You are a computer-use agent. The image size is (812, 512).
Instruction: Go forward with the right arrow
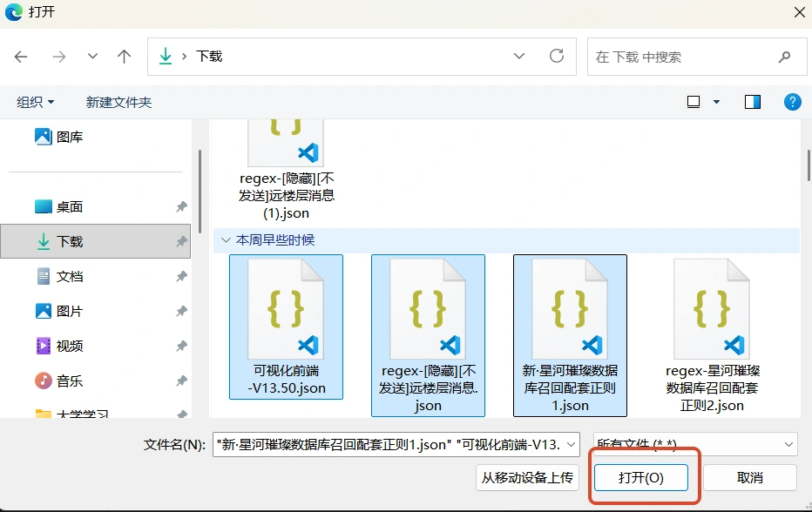coord(59,57)
